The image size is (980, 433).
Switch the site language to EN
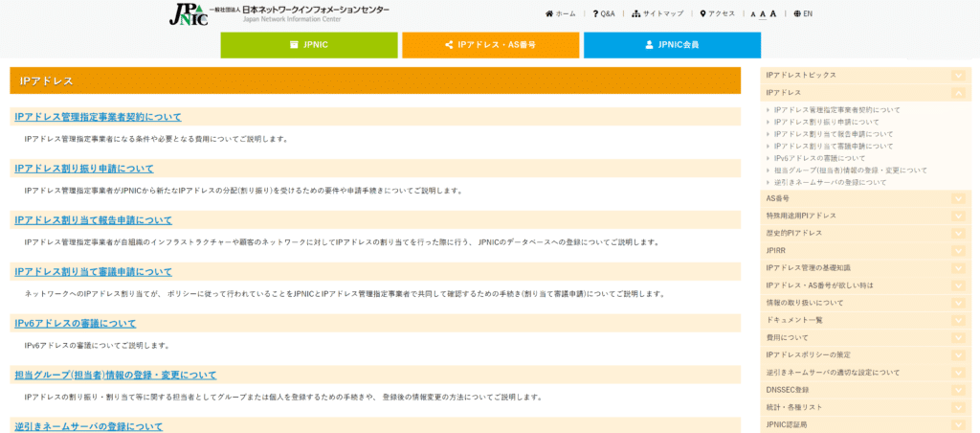[x=803, y=13]
